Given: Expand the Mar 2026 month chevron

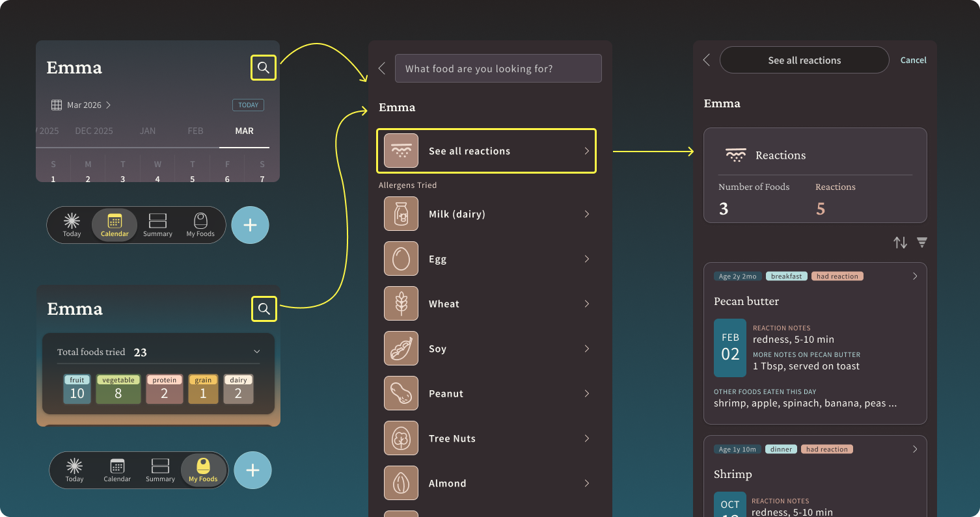Looking at the screenshot, I should (108, 105).
